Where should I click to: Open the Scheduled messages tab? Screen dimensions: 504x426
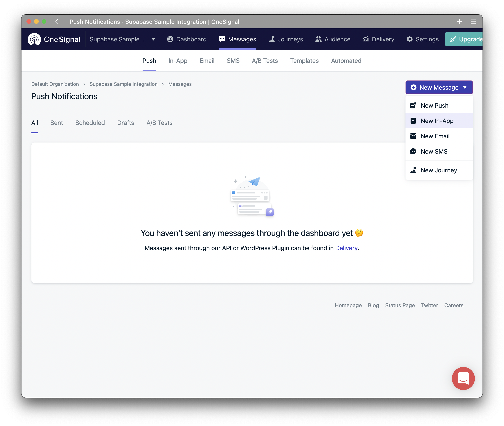click(x=90, y=123)
